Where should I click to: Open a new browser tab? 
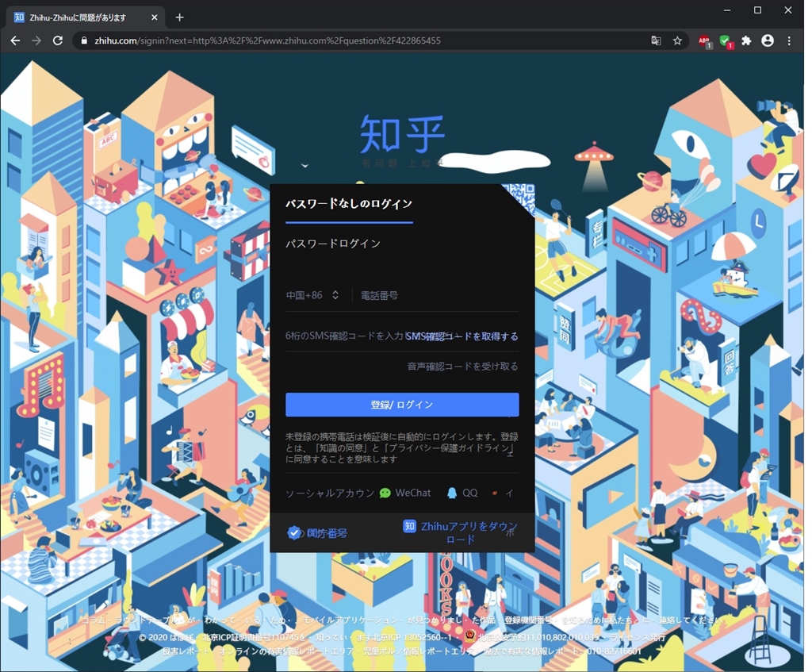[179, 17]
